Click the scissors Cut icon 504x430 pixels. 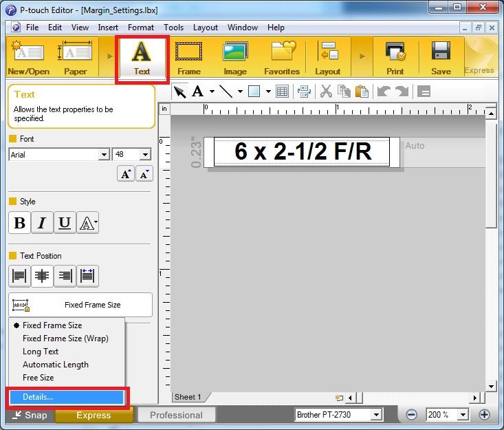point(326,92)
